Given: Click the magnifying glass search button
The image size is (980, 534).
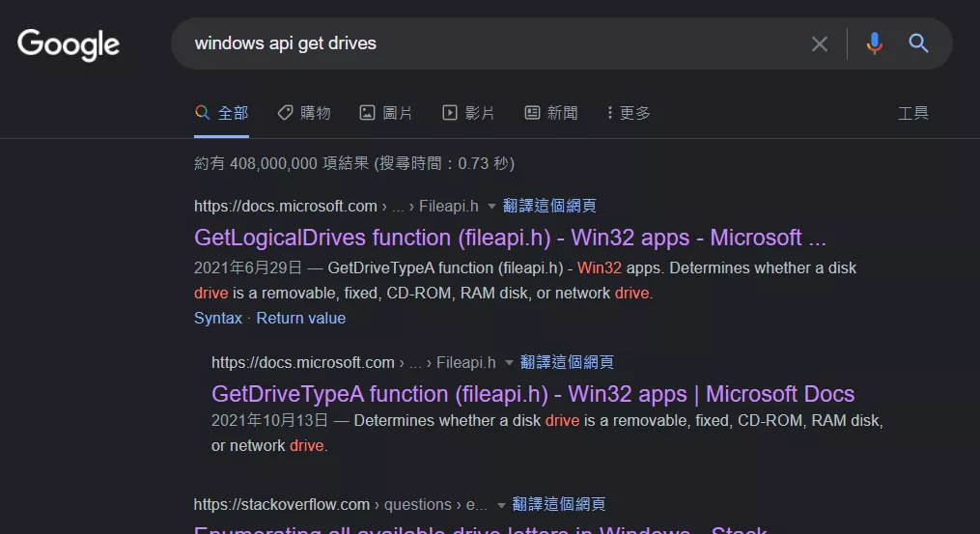Looking at the screenshot, I should tap(919, 43).
